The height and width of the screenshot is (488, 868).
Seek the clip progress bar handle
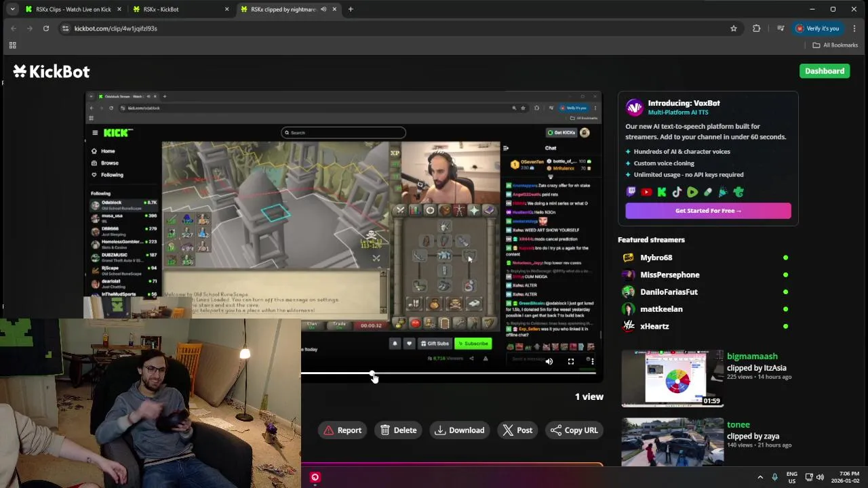coord(372,374)
